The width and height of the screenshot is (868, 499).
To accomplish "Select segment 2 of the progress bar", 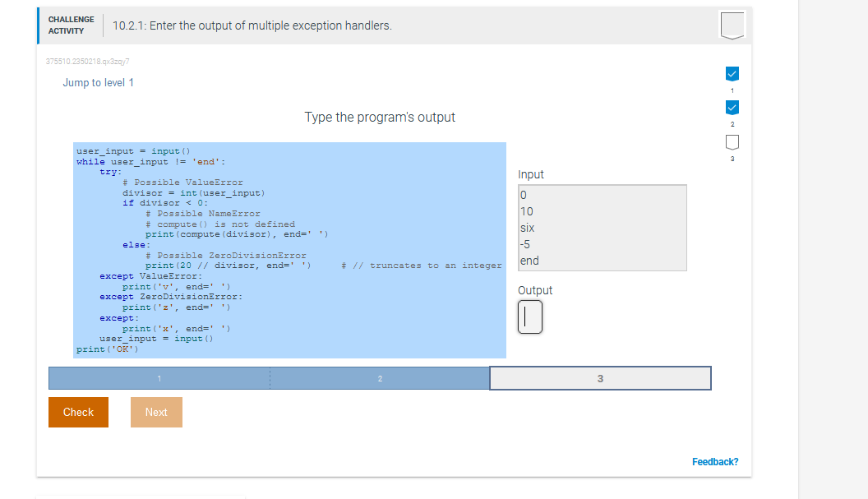I will point(379,377).
